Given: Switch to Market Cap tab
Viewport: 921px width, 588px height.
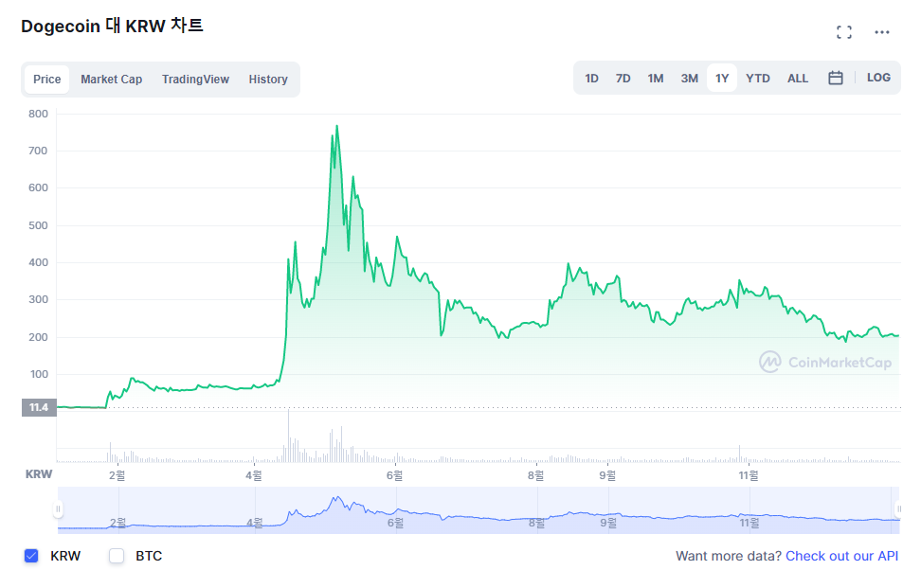Looking at the screenshot, I should [x=112, y=80].
